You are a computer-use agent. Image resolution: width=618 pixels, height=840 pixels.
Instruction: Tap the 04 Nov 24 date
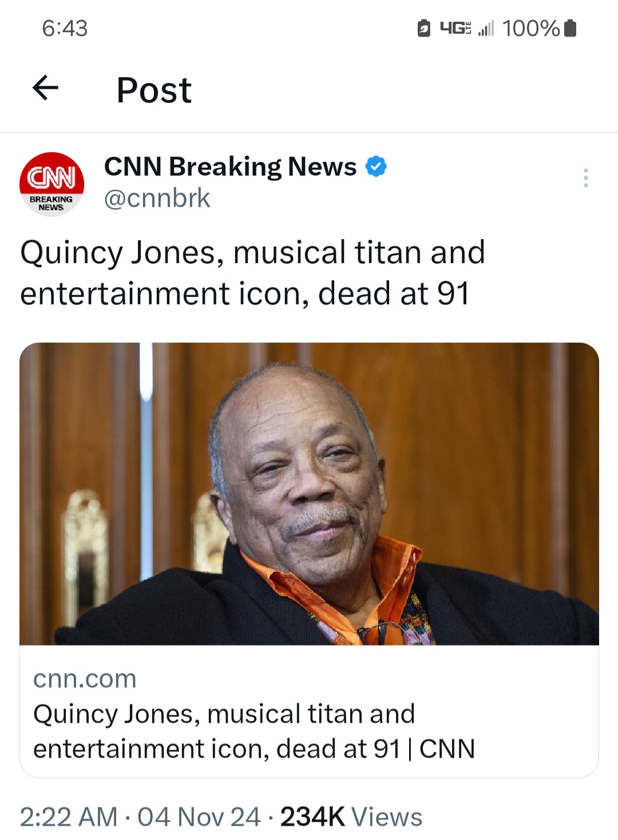point(199,817)
